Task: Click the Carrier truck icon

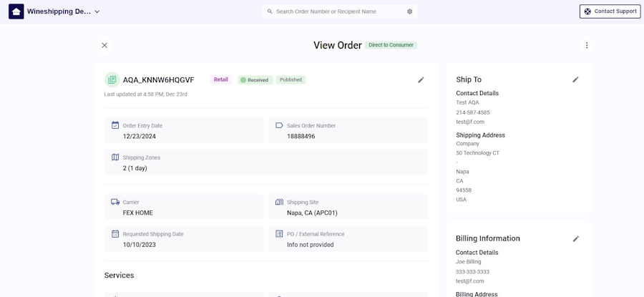Action: pos(115,203)
